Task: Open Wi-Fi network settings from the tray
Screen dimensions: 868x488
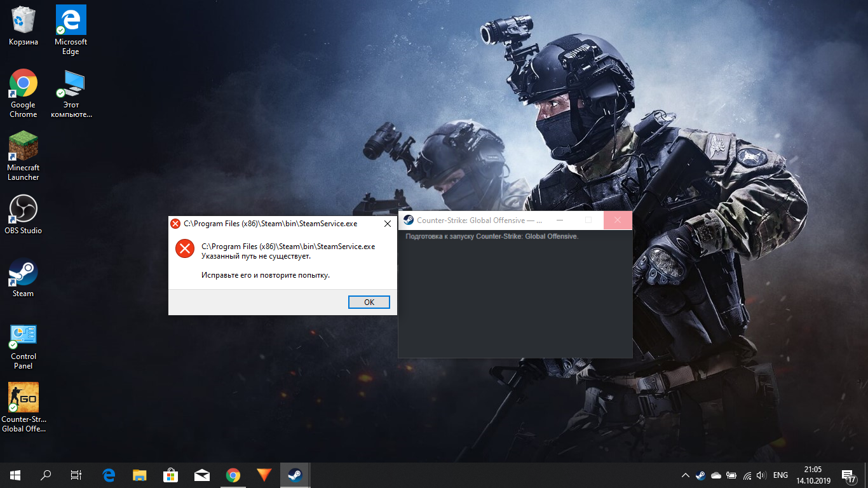Action: (747, 475)
